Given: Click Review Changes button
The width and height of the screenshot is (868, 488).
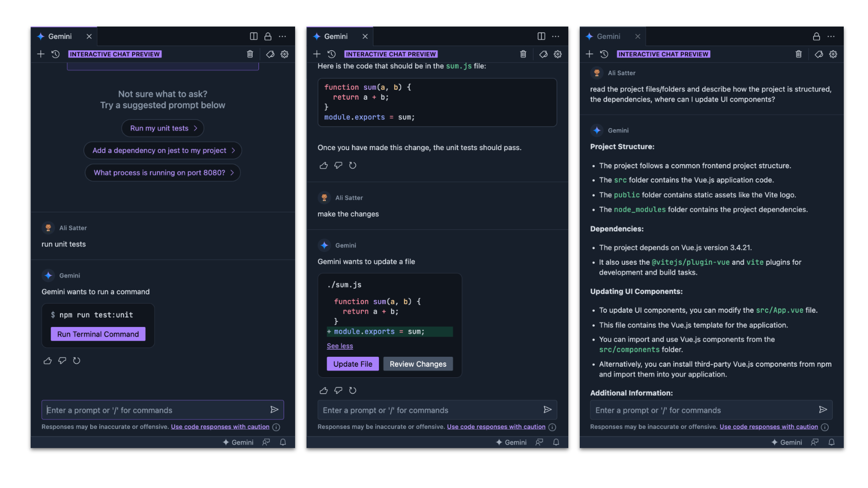Looking at the screenshot, I should pyautogui.click(x=418, y=364).
